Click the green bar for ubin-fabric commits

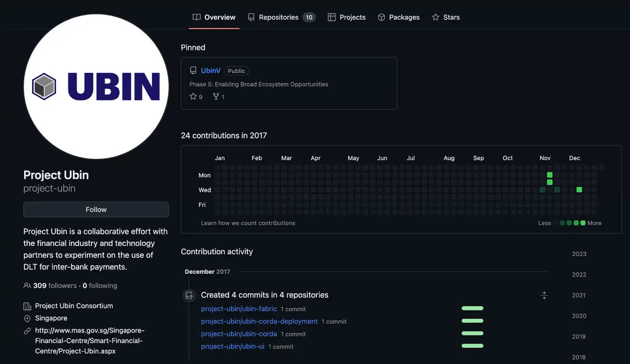[x=472, y=309]
